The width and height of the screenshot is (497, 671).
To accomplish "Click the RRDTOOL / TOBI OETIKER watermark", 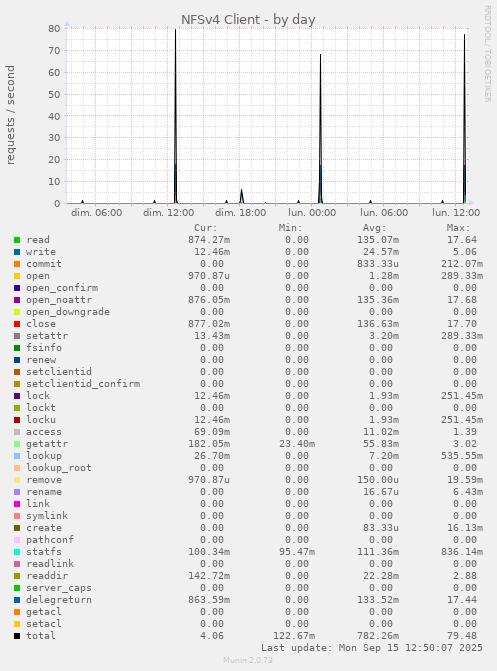I will pyautogui.click(x=488, y=53).
